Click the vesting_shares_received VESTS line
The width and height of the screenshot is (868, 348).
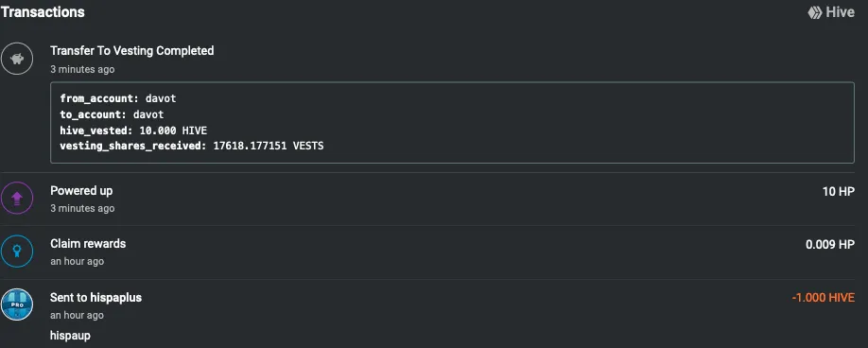tap(192, 146)
